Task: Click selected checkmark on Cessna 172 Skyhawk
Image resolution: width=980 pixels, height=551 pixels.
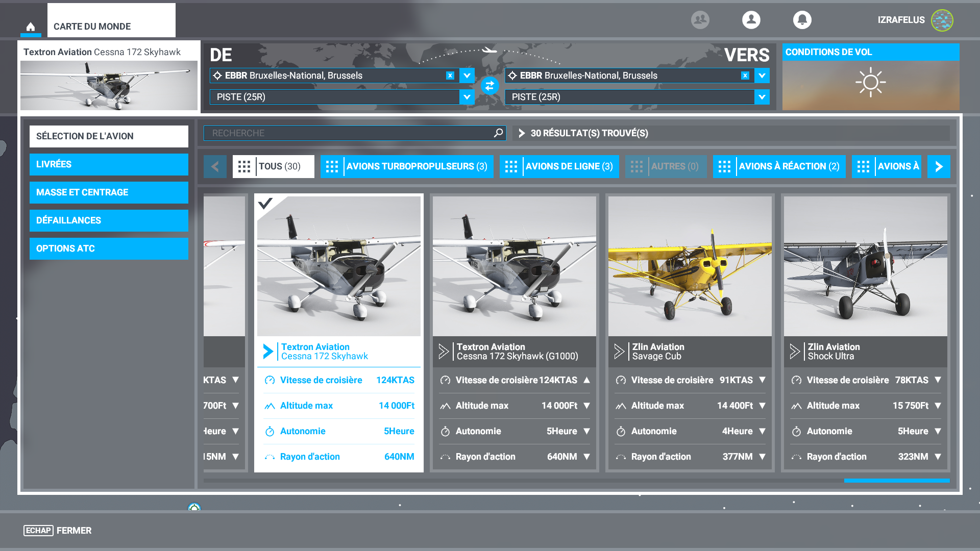Action: [265, 204]
